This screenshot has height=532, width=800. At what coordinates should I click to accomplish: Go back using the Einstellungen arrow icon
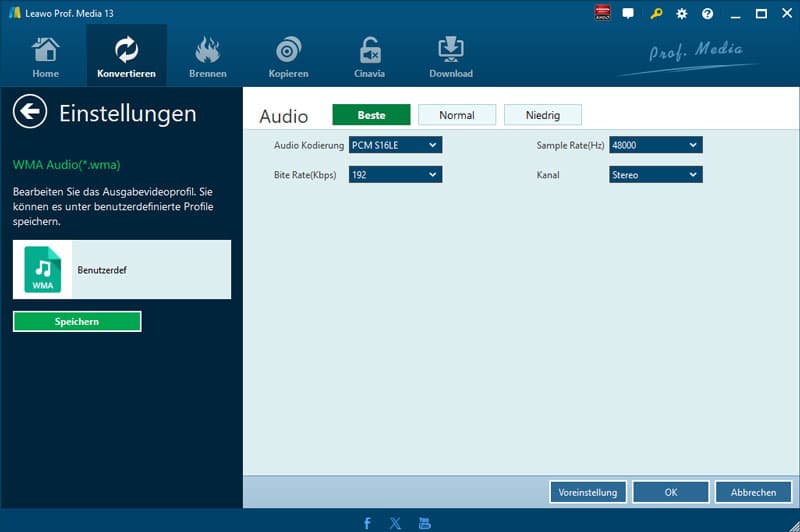click(x=31, y=112)
